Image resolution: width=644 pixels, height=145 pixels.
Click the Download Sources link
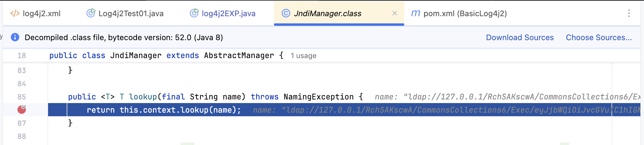point(520,37)
